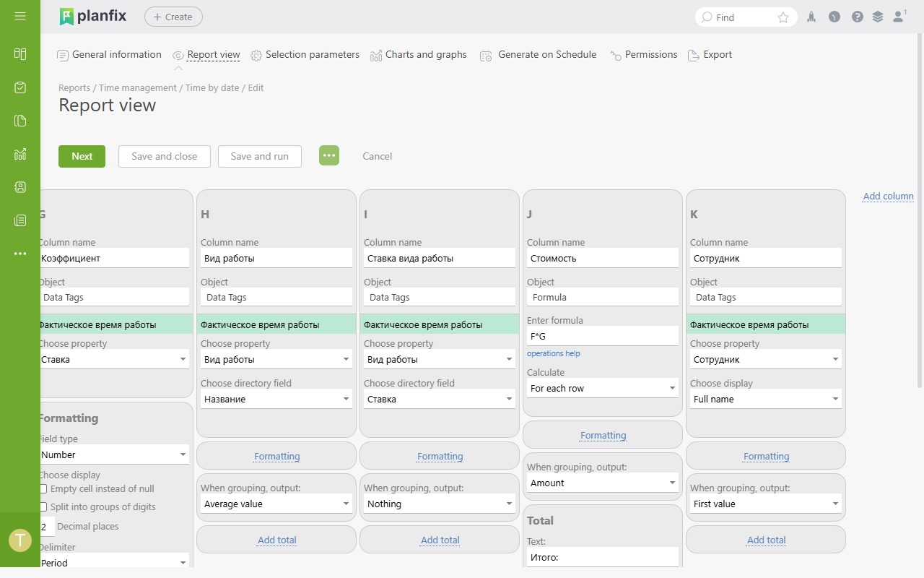
Task: Open the green three-dots actions button
Action: (329, 155)
